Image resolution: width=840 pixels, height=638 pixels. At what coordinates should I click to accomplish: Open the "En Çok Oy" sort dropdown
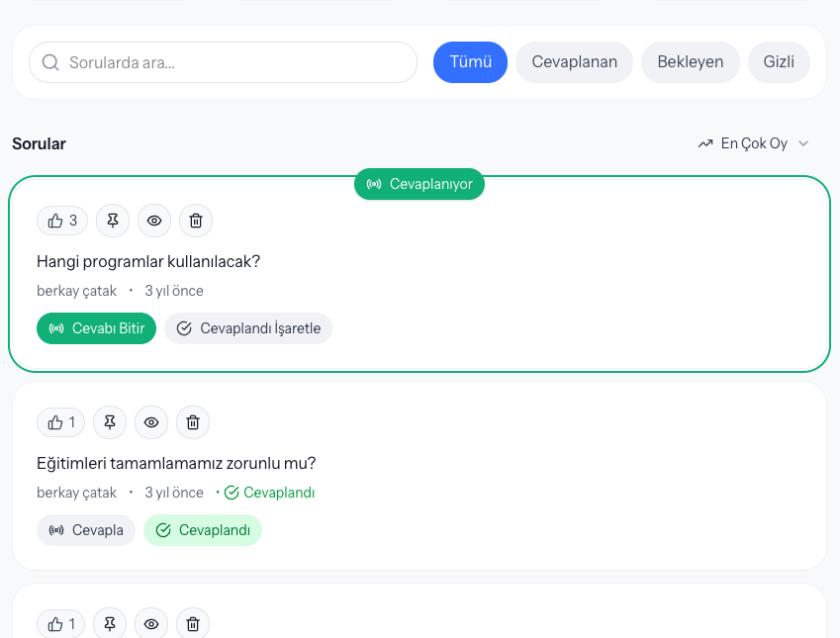tap(753, 142)
